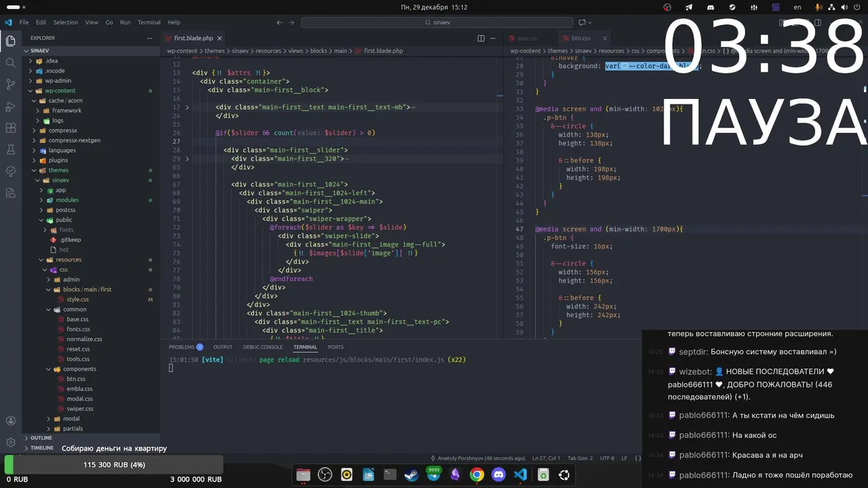Click Explorer more actions ellipsis
This screenshot has width=868, height=488.
(150, 38)
